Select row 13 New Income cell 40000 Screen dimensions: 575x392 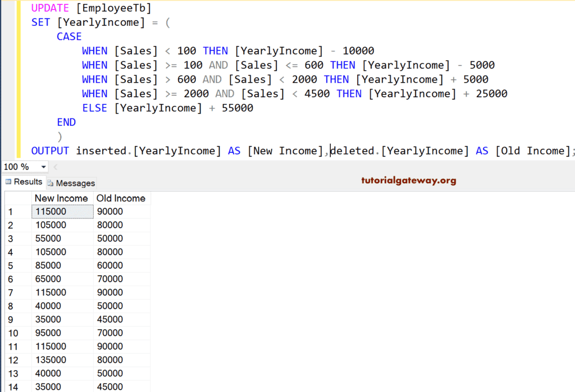point(62,373)
